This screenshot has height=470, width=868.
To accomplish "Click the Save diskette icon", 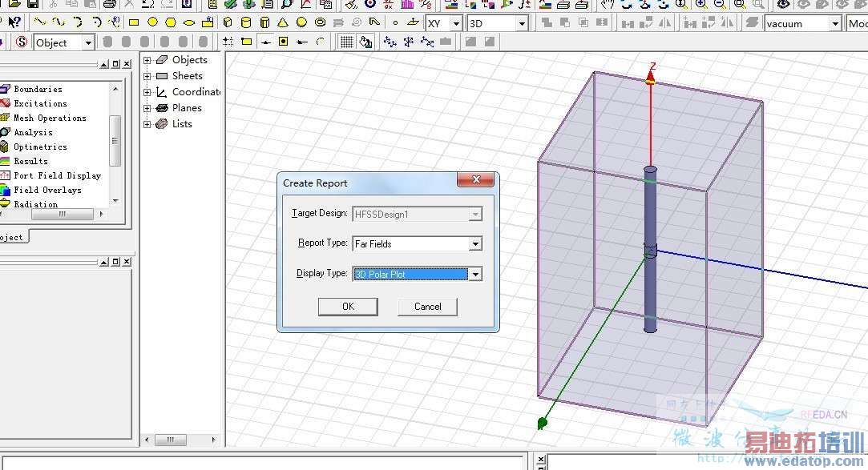I will pyautogui.click(x=33, y=5).
